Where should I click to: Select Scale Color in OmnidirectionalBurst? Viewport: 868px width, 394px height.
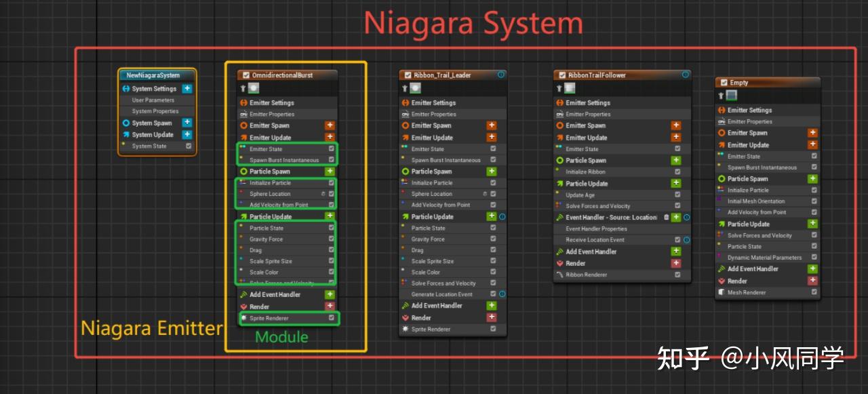point(264,273)
